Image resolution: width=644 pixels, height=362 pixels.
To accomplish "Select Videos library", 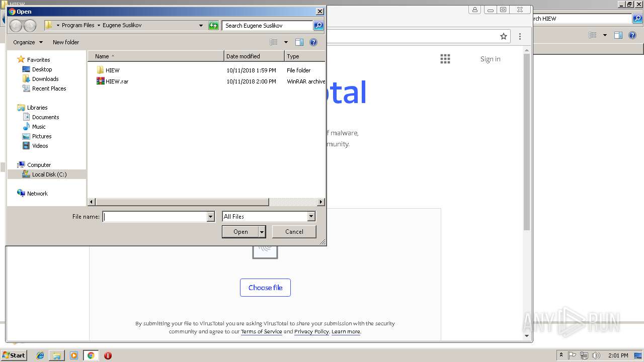I will 40,146.
